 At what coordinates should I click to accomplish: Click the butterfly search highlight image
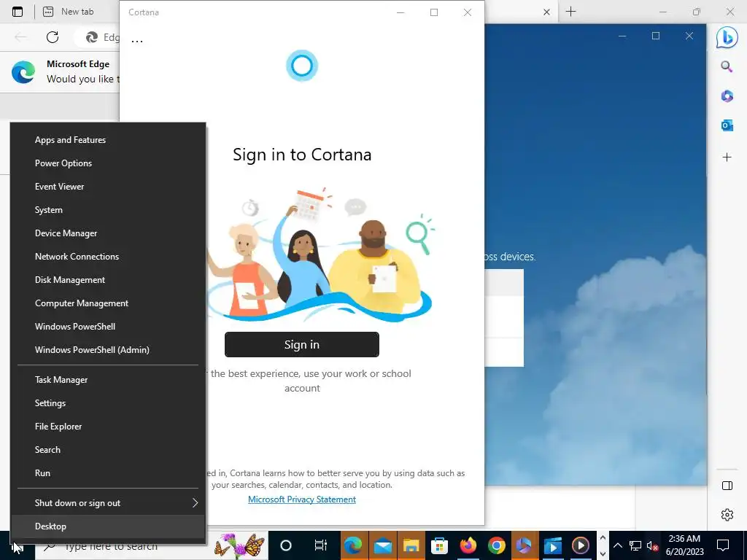239,545
